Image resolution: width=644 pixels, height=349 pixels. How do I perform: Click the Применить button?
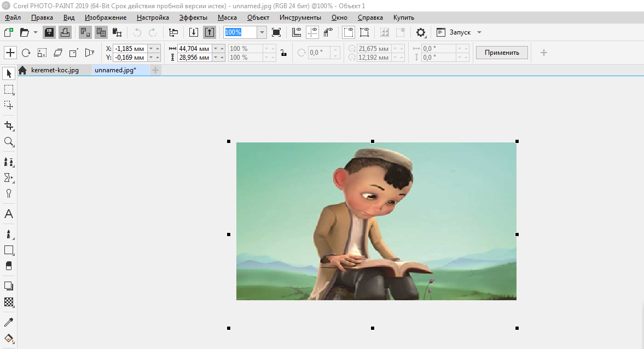pos(502,53)
